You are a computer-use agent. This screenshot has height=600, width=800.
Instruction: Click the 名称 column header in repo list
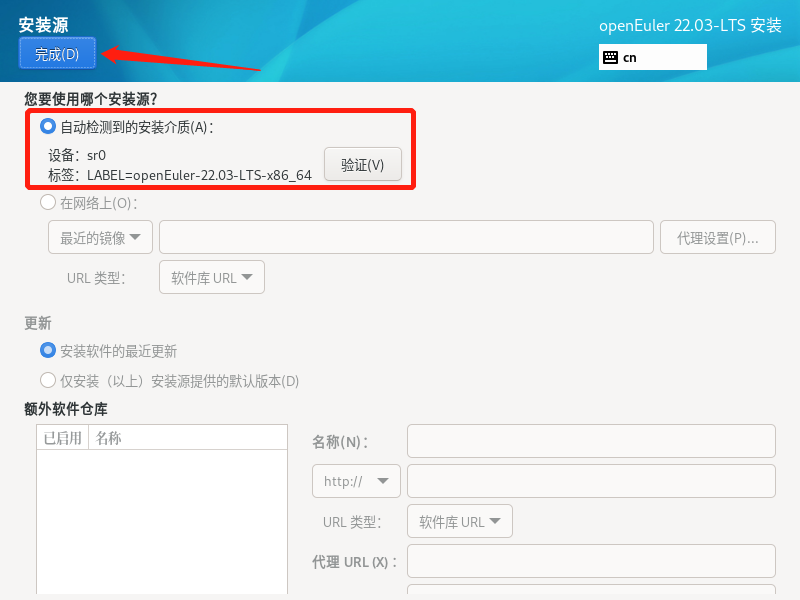click(x=188, y=438)
